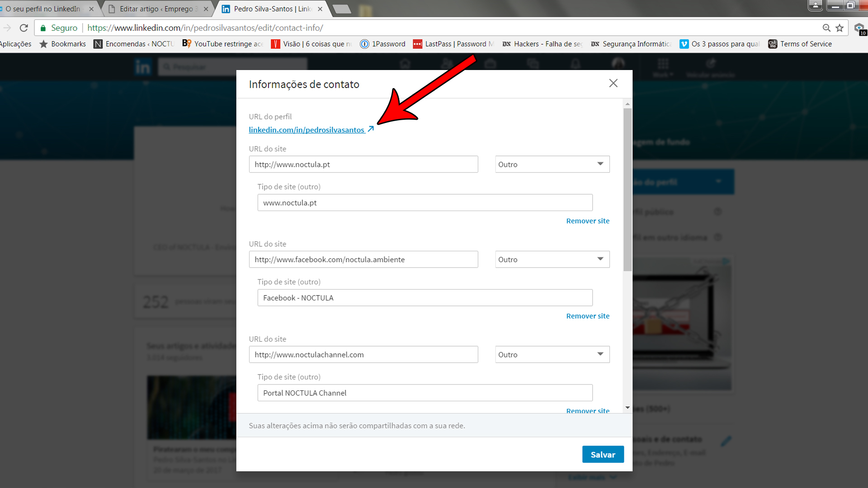Click pencil edit icon for contact info
Screen dimensions: 868x488
(726, 441)
